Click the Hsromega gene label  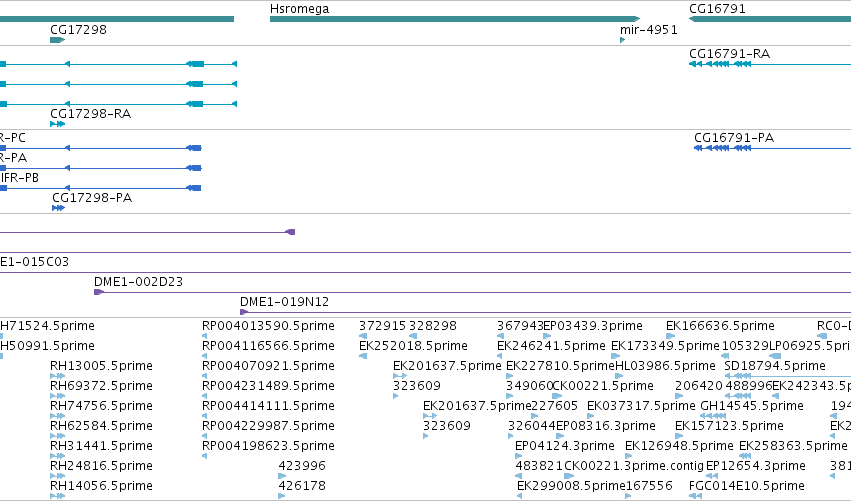[x=299, y=9]
